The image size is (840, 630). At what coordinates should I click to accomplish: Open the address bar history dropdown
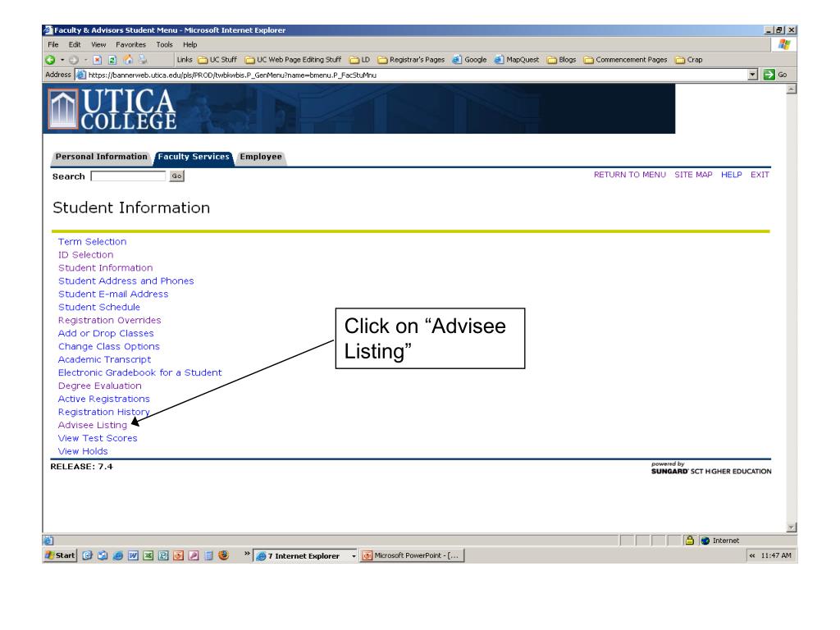[753, 75]
